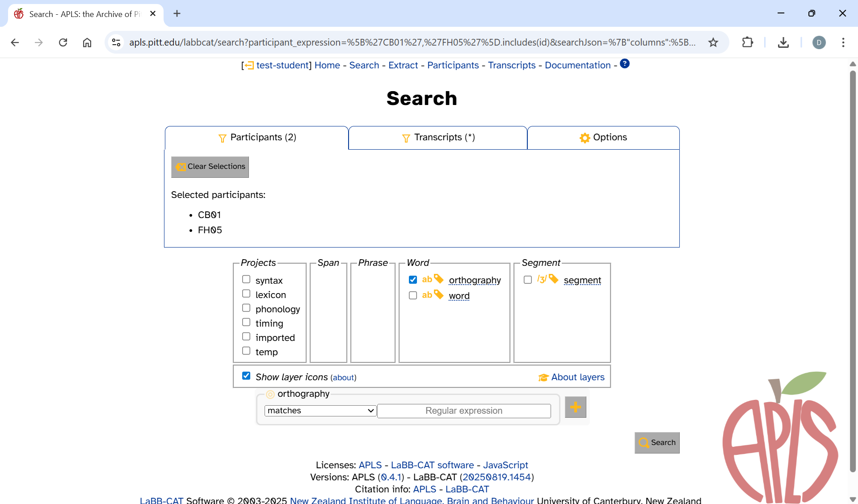Click the Search button at bottom right

(x=656, y=442)
